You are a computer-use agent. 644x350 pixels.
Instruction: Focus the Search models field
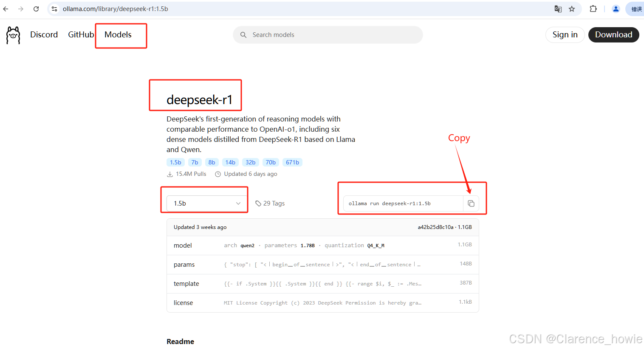tap(328, 35)
